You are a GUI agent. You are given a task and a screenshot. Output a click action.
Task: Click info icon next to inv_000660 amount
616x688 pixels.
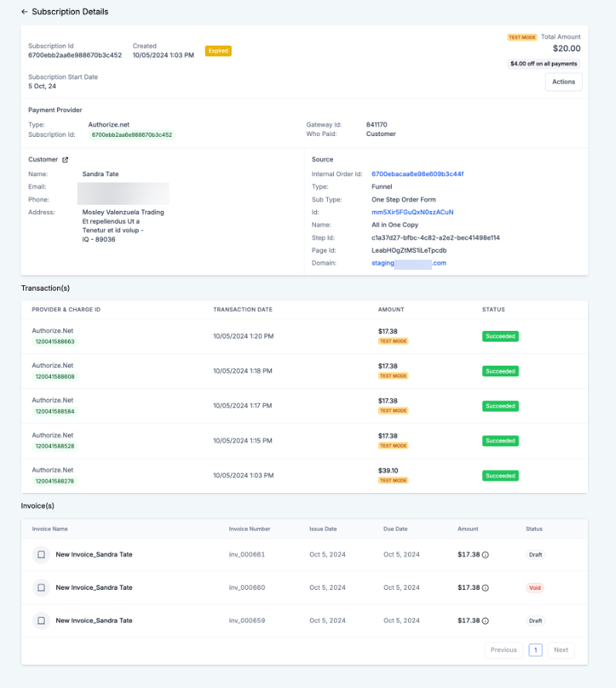pos(485,588)
